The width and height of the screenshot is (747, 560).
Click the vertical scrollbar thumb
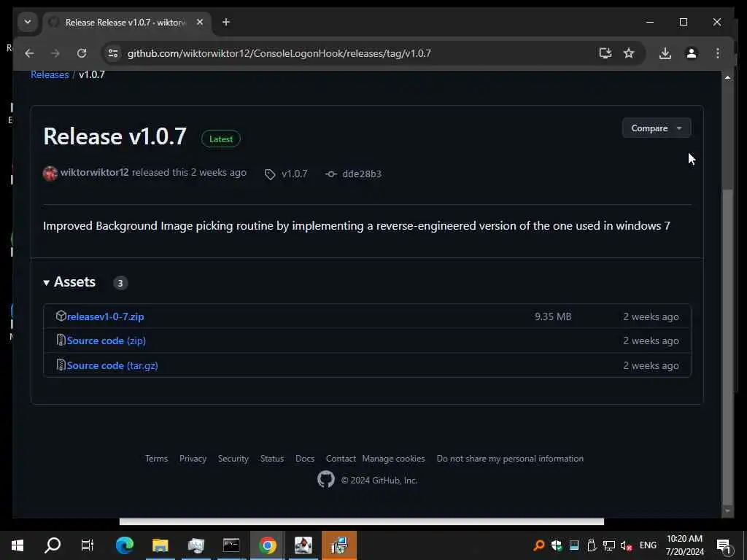pyautogui.click(x=727, y=346)
